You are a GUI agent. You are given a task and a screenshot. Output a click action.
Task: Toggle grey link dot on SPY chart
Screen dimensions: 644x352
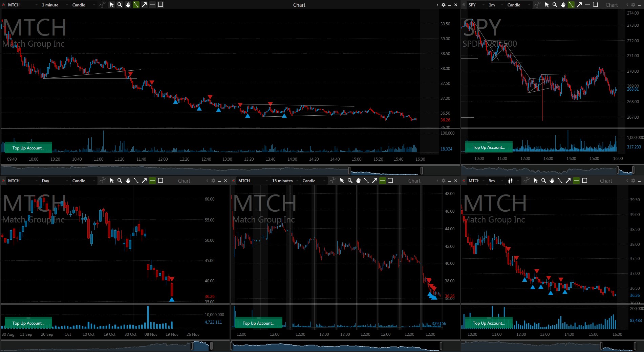[464, 5]
